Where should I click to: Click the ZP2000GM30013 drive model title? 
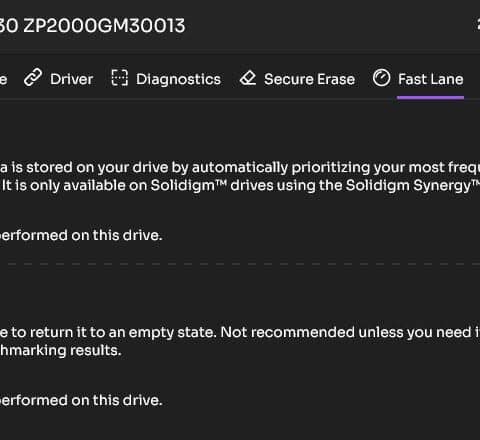coord(92,26)
